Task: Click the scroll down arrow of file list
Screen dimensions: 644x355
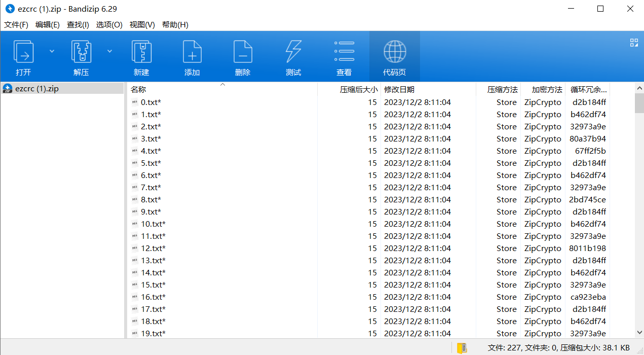Action: coord(639,333)
